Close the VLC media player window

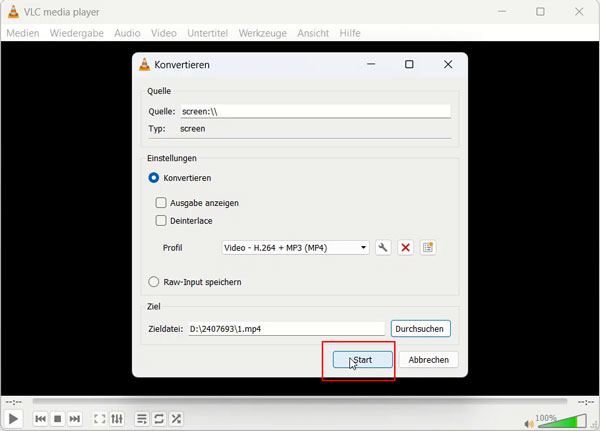pyautogui.click(x=579, y=12)
